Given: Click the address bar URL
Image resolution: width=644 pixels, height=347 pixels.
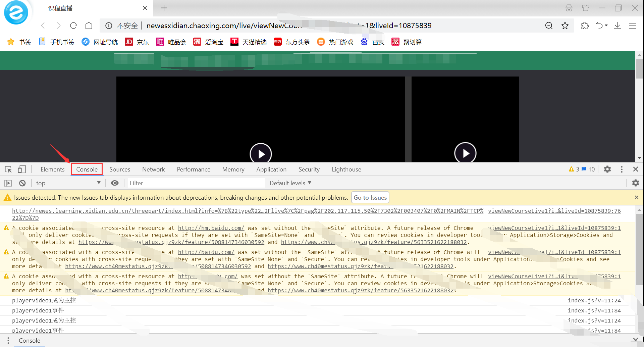Looking at the screenshot, I should click(289, 26).
